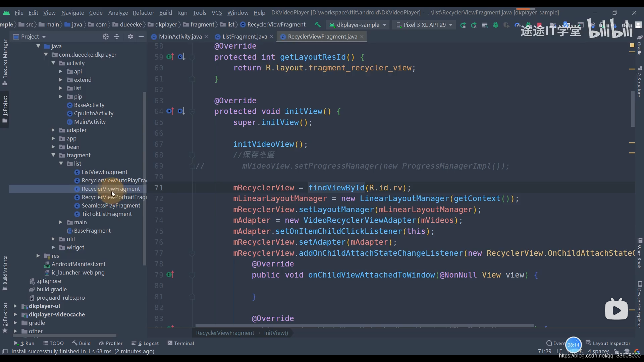Click the locate-in-project target icon
Screen dimensions: 644x362
pos(106,37)
